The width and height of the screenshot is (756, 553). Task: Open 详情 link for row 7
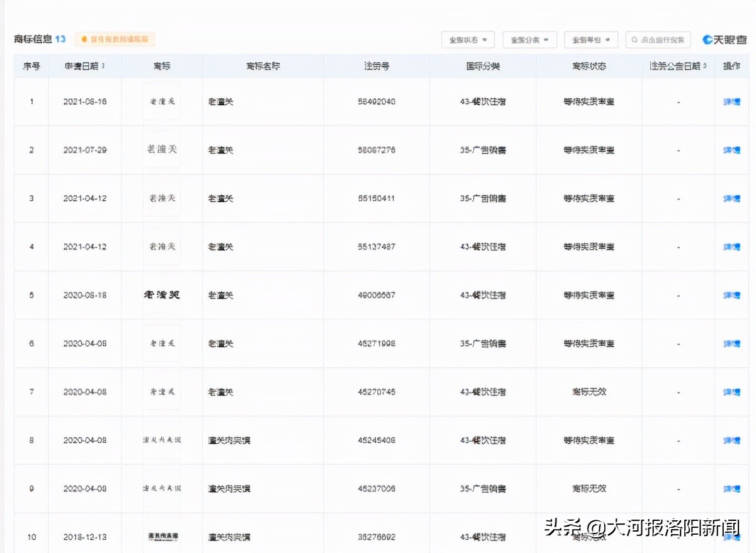coord(731,392)
